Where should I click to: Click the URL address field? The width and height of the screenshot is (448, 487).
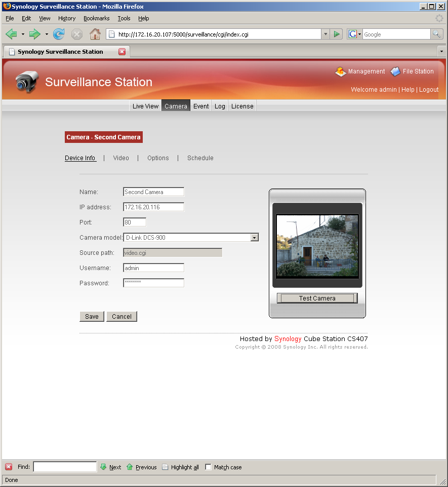(219, 34)
